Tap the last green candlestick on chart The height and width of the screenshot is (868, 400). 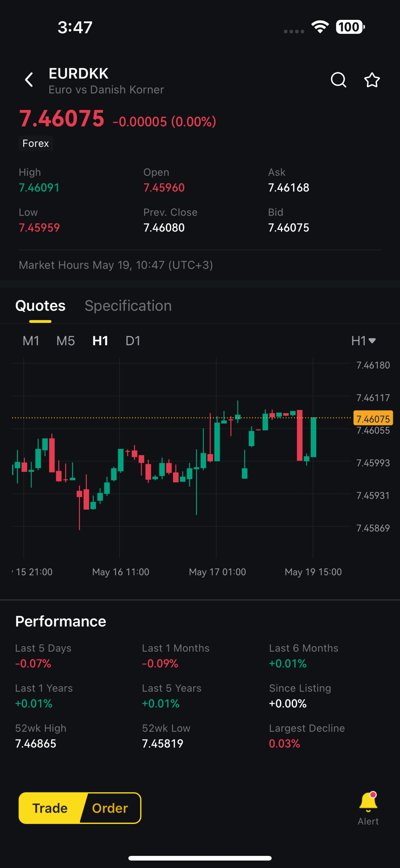click(313, 437)
